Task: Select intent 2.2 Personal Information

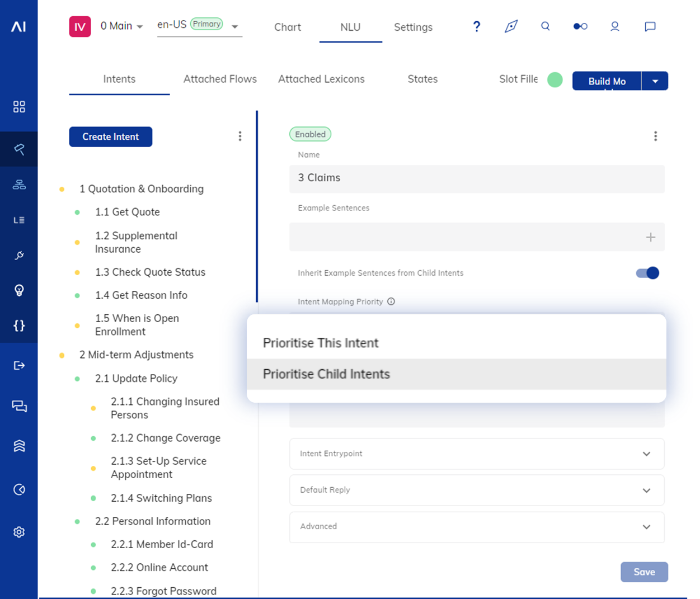Action: (x=153, y=521)
